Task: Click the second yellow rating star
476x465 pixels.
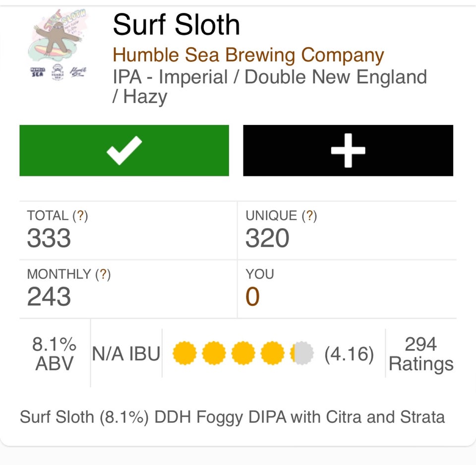Action: (x=214, y=353)
